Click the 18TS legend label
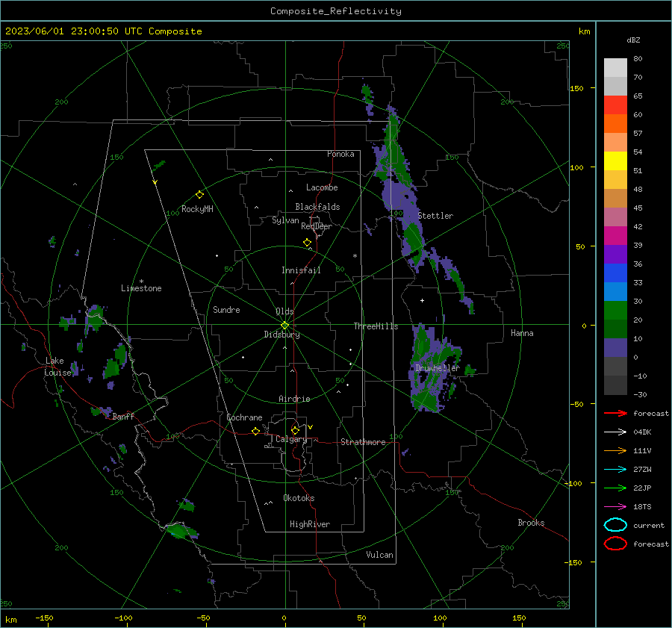 642,507
